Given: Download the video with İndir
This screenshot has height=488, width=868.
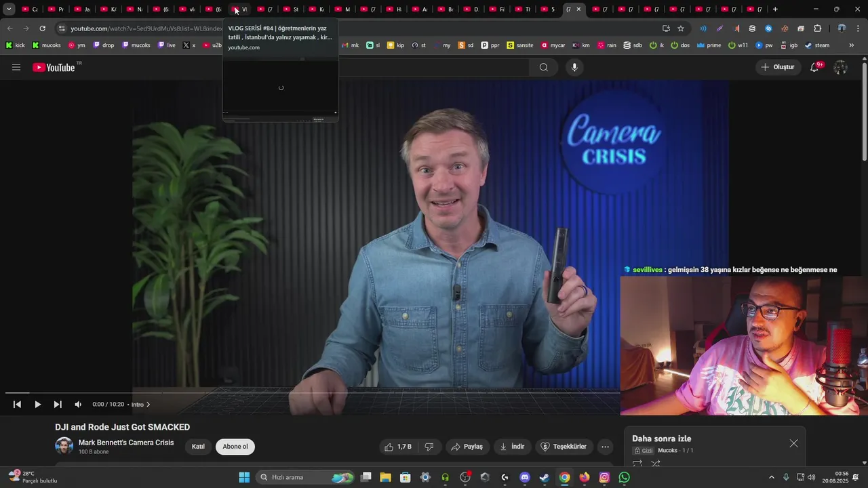Looking at the screenshot, I should point(512,447).
